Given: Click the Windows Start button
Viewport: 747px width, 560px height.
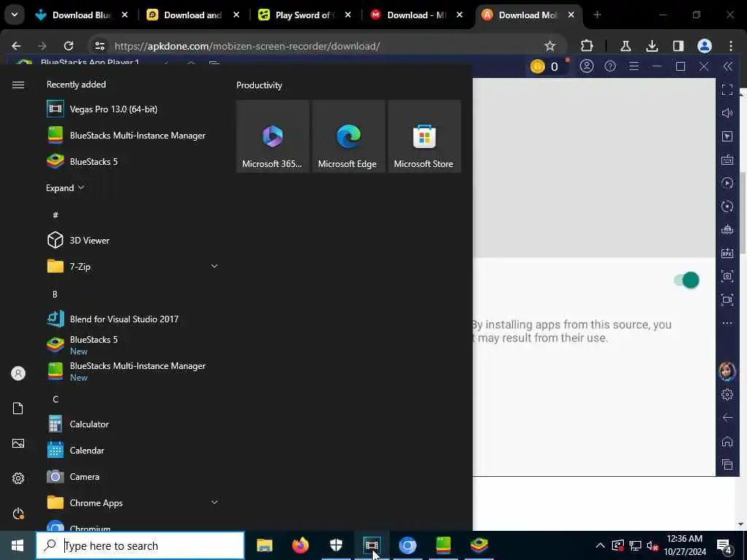Looking at the screenshot, I should pos(18,545).
